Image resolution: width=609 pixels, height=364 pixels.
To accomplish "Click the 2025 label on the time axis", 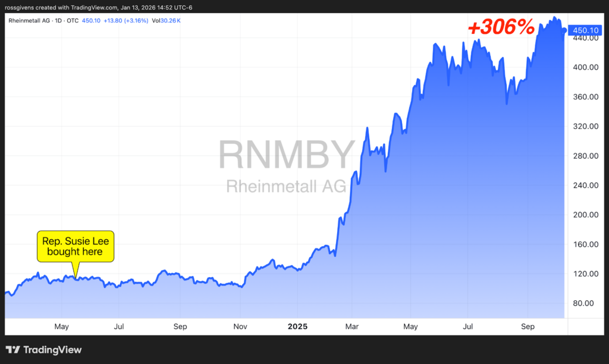I will 299,327.
